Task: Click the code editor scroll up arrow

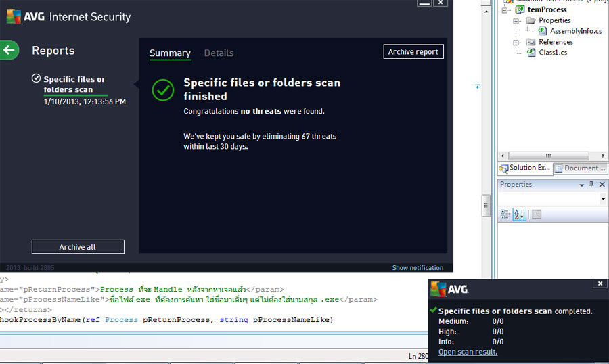Action: click(x=486, y=12)
